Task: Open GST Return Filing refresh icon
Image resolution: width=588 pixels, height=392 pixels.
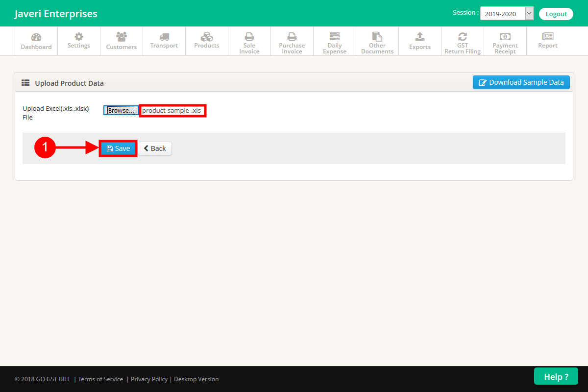Action: click(462, 37)
